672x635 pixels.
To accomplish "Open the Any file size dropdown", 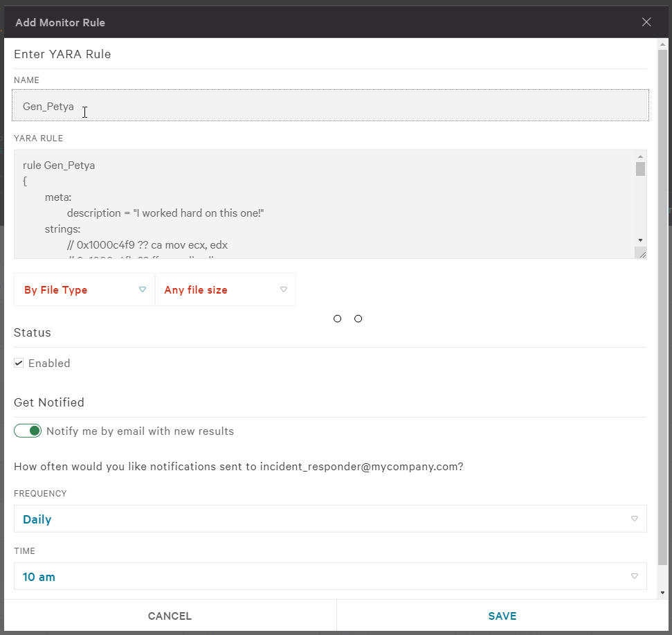I will tap(226, 289).
